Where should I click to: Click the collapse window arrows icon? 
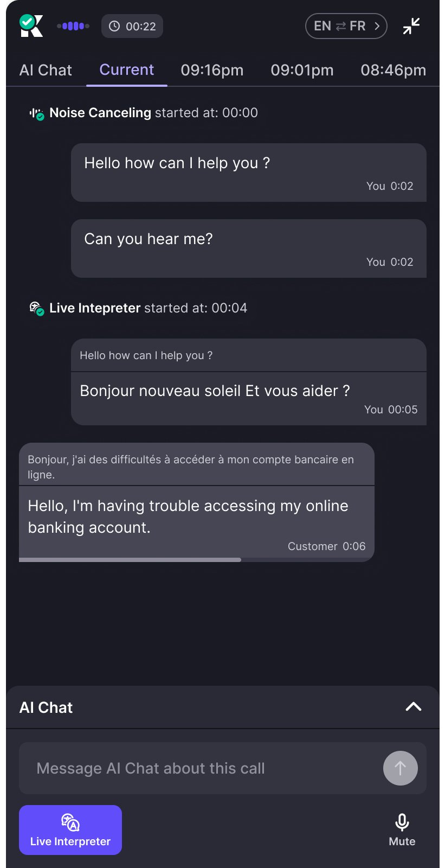coord(411,26)
